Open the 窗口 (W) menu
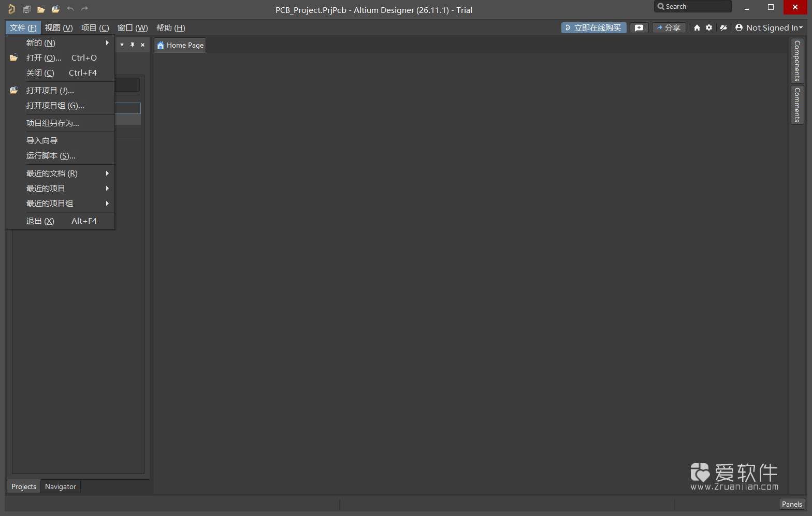Image resolution: width=812 pixels, height=516 pixels. (x=133, y=28)
